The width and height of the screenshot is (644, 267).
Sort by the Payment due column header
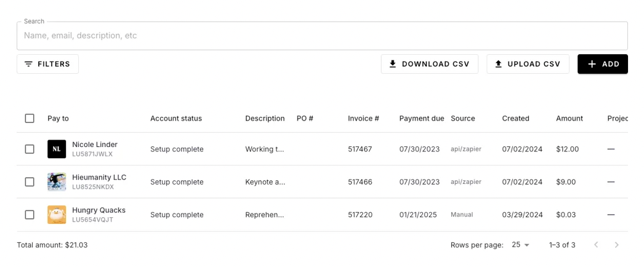421,118
